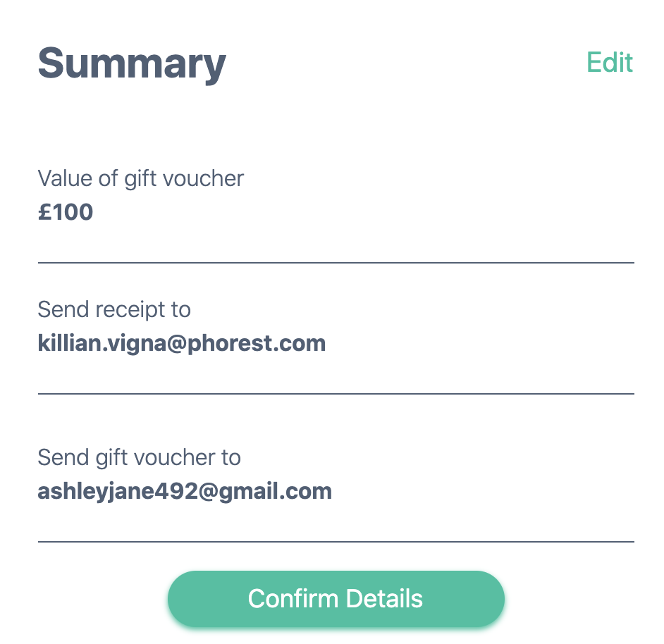664x644 pixels.
Task: Click the green Edit link
Action: [610, 63]
